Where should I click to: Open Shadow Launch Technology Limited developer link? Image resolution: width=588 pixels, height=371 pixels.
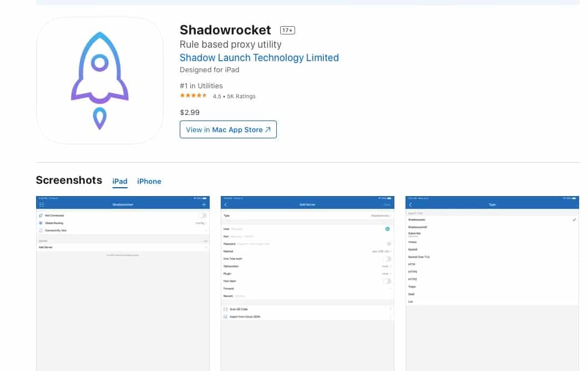259,58
